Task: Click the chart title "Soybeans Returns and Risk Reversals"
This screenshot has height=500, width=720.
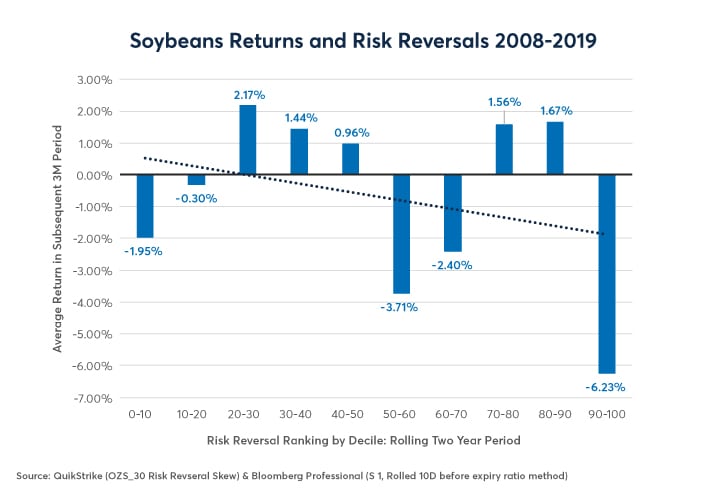Action: pyautogui.click(x=359, y=40)
